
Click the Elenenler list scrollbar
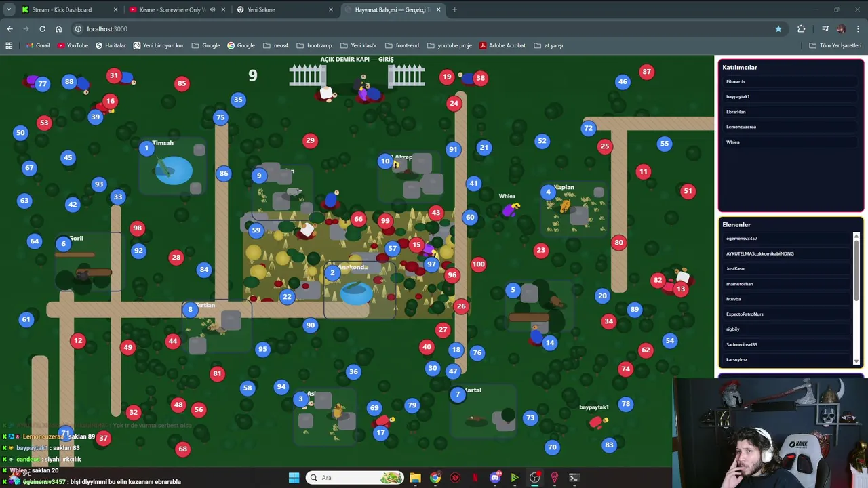pyautogui.click(x=856, y=298)
